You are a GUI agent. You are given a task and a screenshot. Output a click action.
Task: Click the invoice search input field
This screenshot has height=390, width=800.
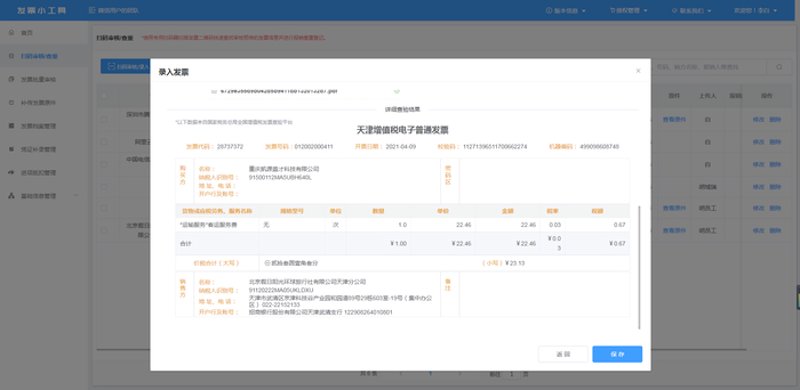709,67
